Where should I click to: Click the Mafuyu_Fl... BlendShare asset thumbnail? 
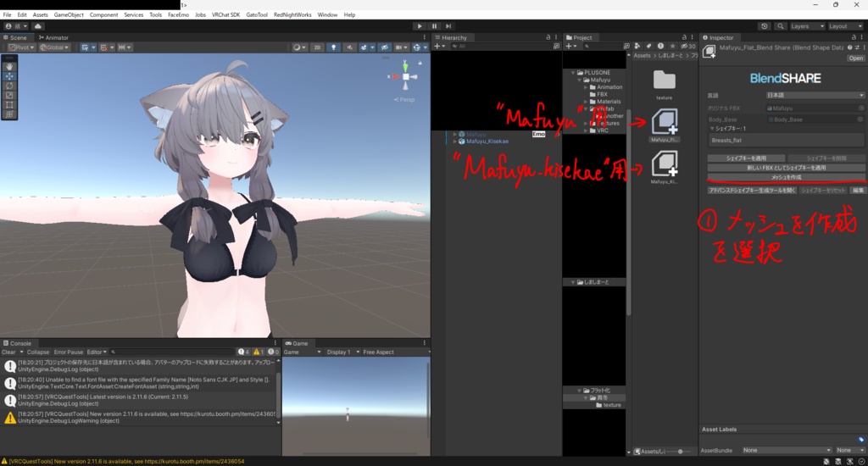click(x=665, y=121)
